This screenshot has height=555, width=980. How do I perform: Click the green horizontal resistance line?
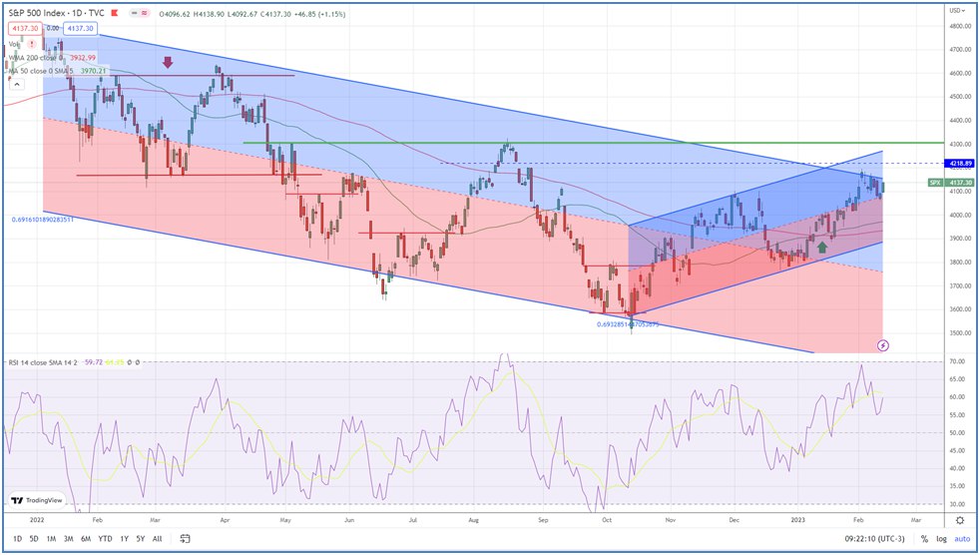599,143
